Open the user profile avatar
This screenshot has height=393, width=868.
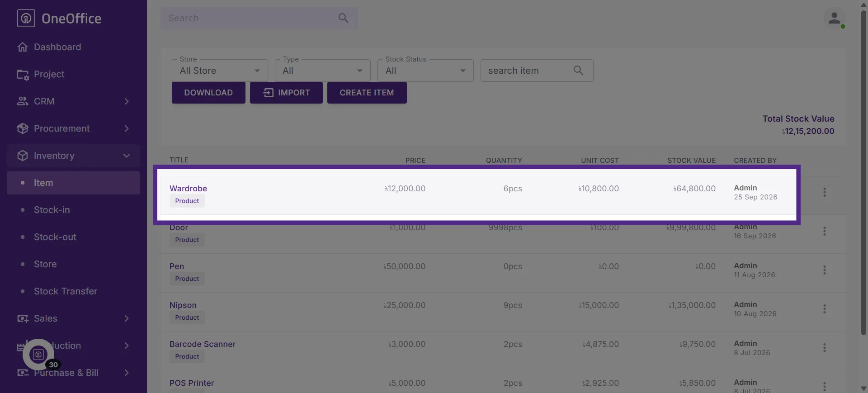coord(835,19)
